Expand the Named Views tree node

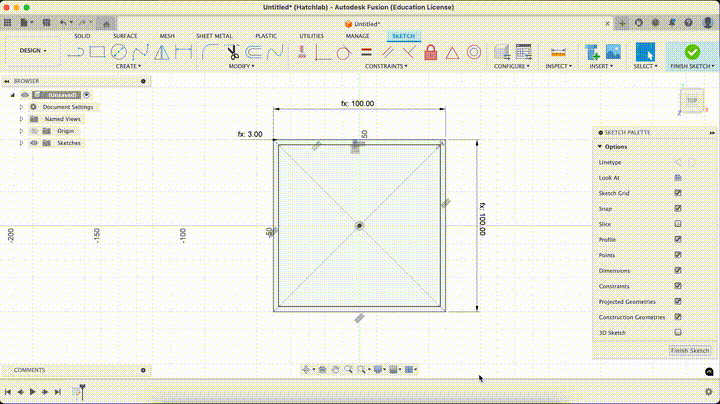pos(21,119)
